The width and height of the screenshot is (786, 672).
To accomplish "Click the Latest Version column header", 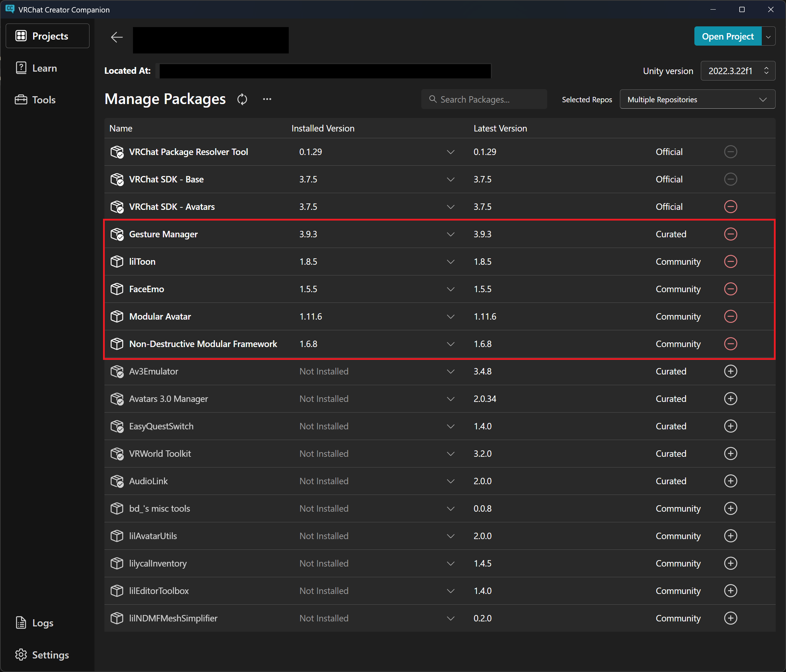I will click(x=500, y=128).
